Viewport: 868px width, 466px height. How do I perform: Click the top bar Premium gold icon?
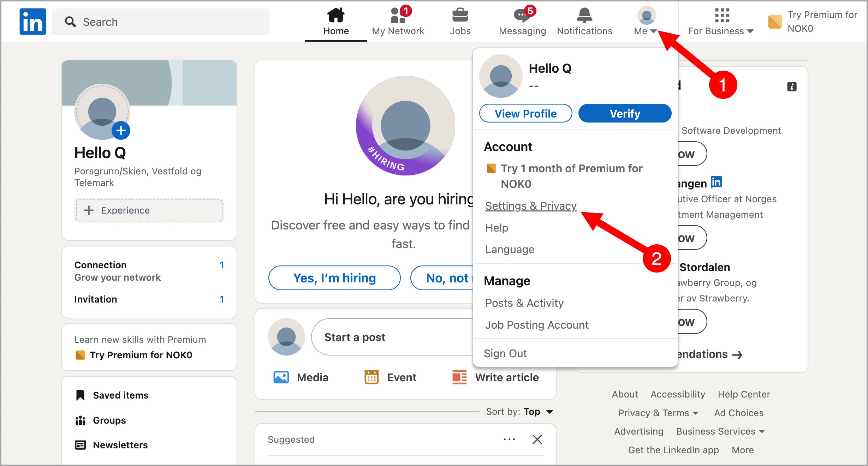coord(775,22)
